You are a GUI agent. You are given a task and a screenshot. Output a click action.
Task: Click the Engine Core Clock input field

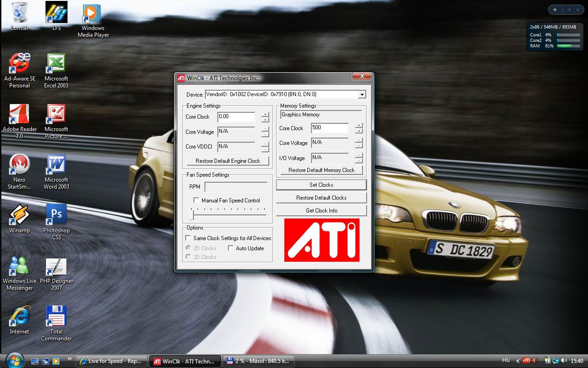click(x=236, y=117)
